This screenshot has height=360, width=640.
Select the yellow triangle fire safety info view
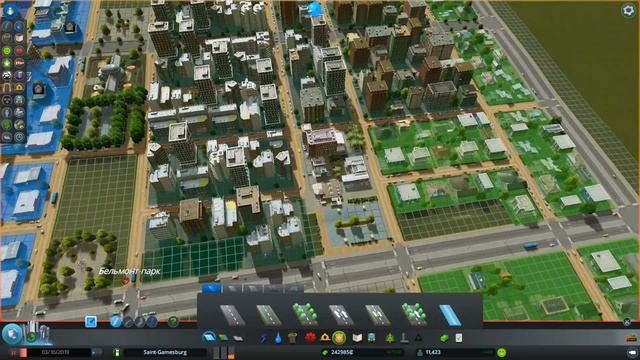tap(19, 87)
